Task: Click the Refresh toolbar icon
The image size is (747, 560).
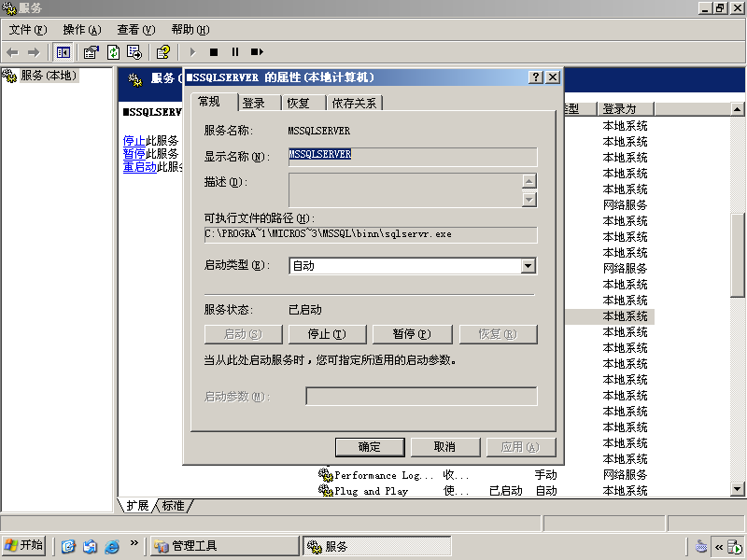Action: click(x=113, y=52)
